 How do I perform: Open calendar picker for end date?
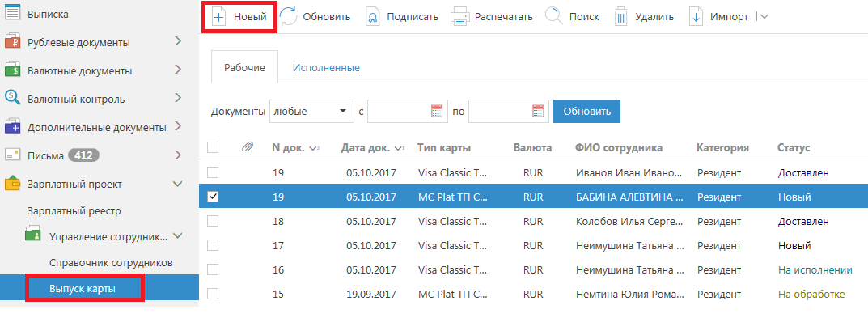coord(538,111)
